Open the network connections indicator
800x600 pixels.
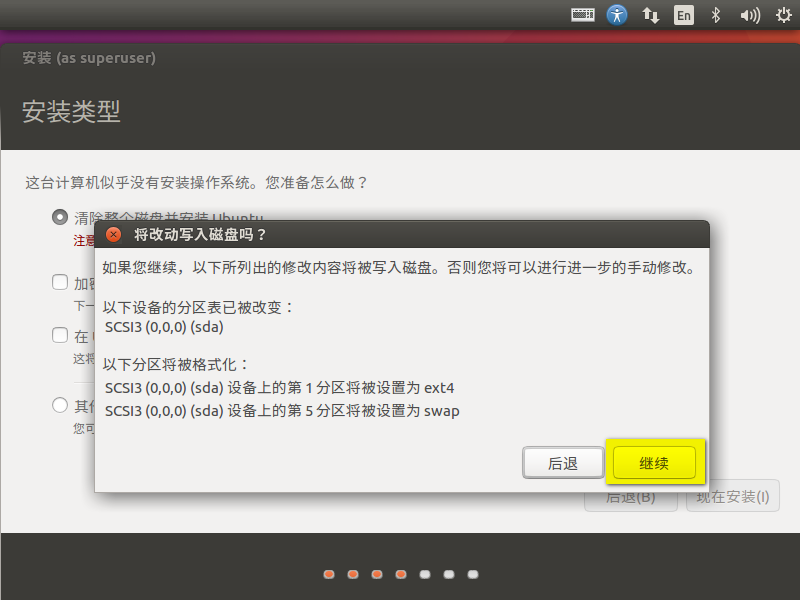(x=651, y=15)
